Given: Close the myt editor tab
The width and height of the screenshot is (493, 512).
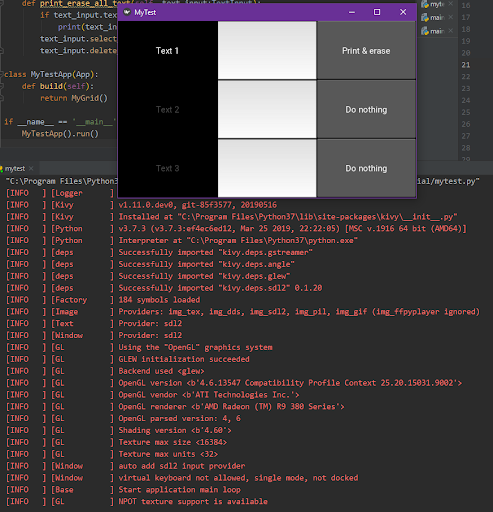Looking at the screenshot, I should point(450,4).
